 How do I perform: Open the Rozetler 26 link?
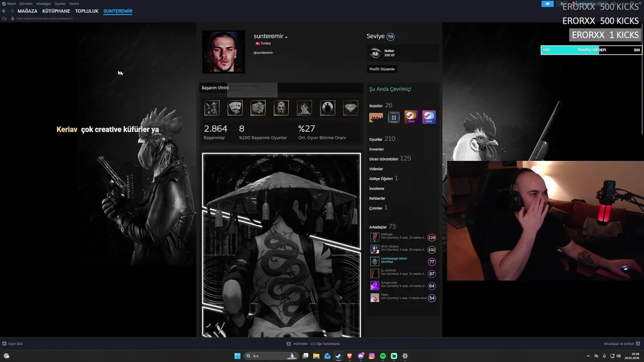pyautogui.click(x=381, y=106)
